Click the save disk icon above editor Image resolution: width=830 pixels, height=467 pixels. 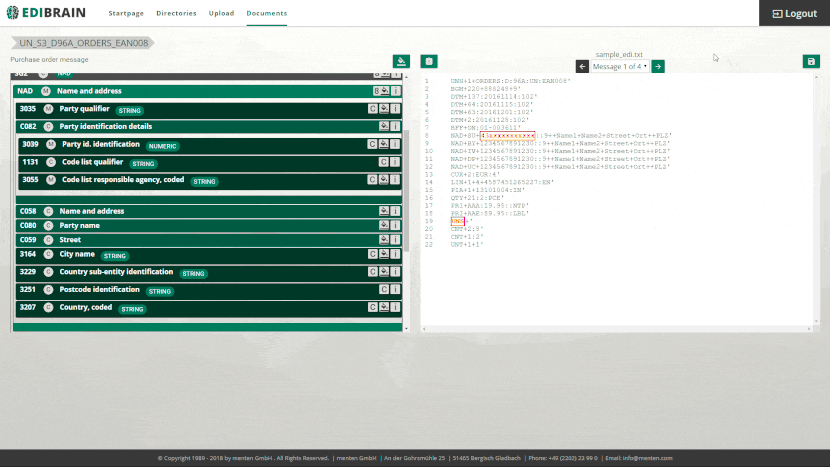tap(810, 61)
